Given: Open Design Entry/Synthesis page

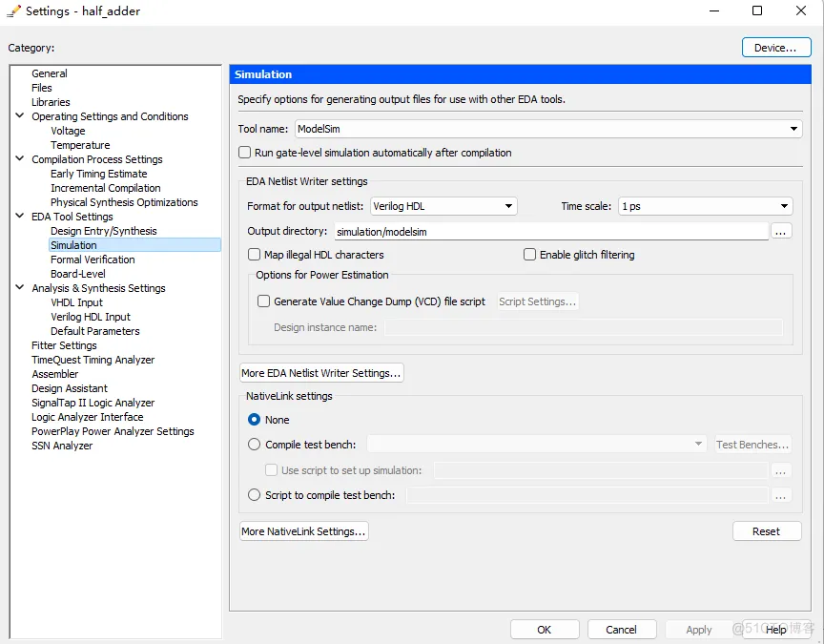Looking at the screenshot, I should coord(104,231).
